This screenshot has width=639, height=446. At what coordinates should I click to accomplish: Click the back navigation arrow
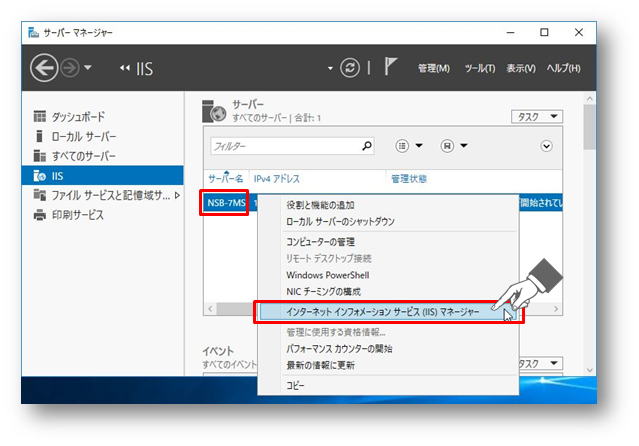pos(44,68)
